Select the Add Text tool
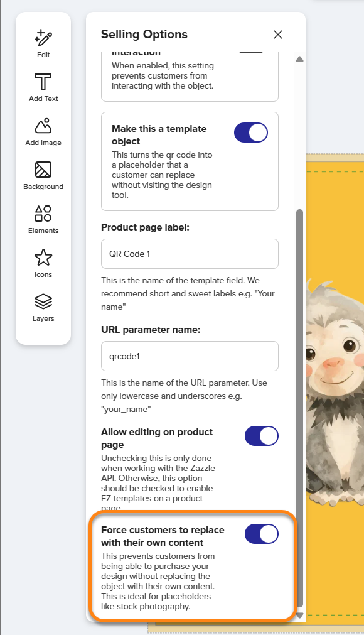The width and height of the screenshot is (364, 635). [x=43, y=87]
